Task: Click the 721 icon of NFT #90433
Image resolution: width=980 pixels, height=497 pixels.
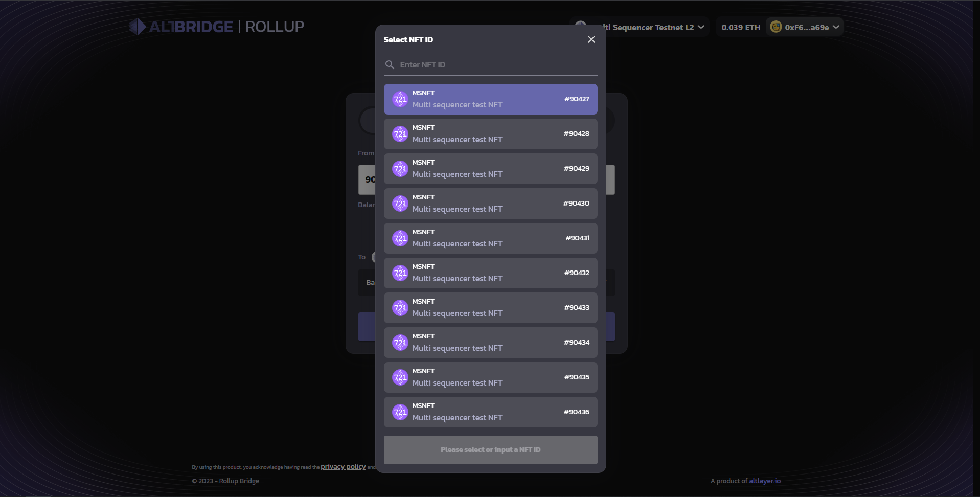Action: pos(400,308)
